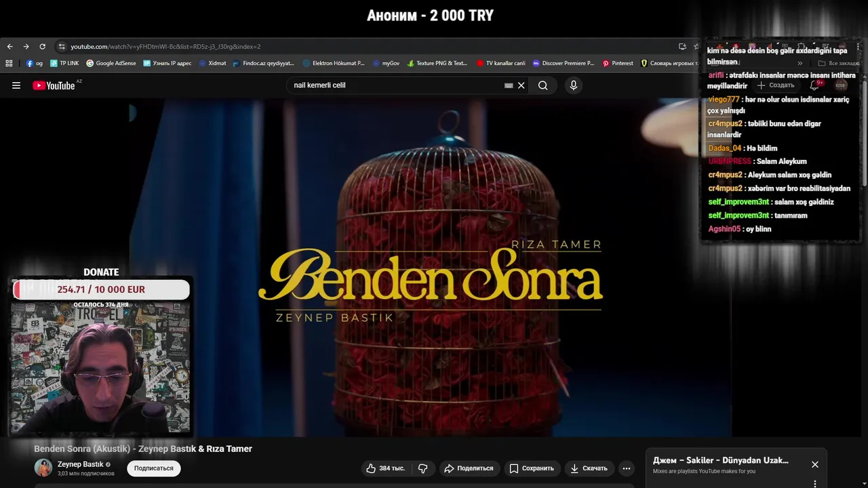Open the YouTube account avatar menu
868x488 pixels.
[x=841, y=85]
